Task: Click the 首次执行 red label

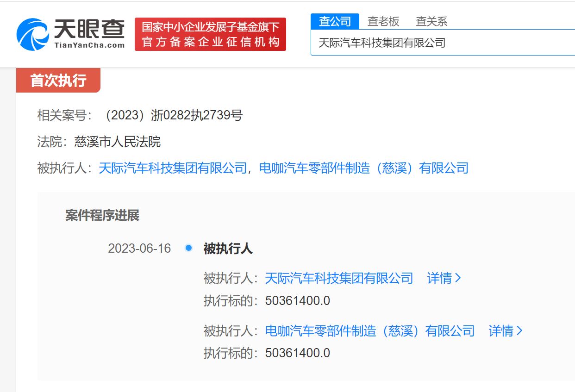Action: pyautogui.click(x=58, y=80)
